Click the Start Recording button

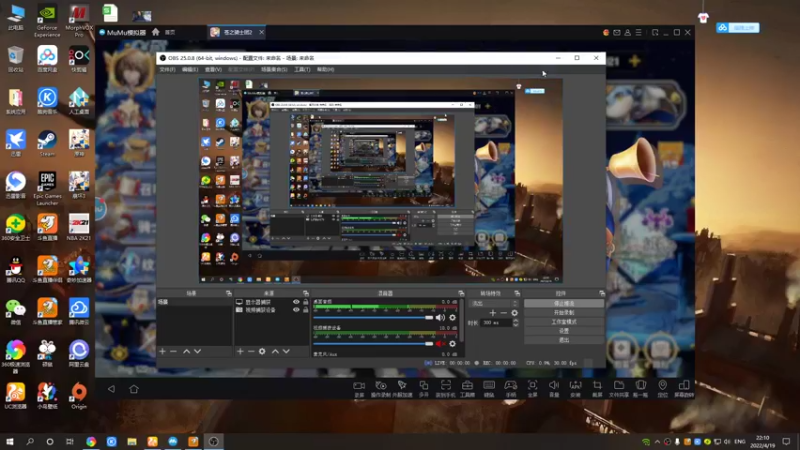[564, 312]
